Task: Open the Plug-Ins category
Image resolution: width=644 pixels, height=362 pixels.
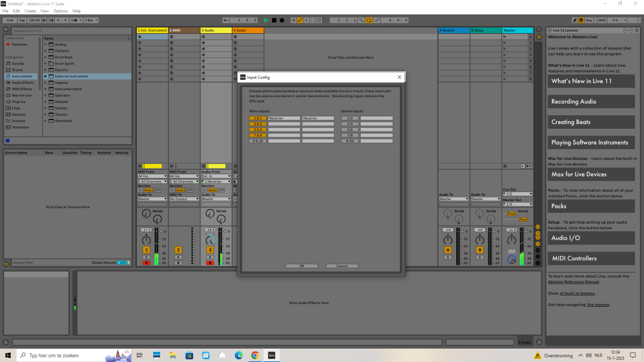Action: pos(19,101)
